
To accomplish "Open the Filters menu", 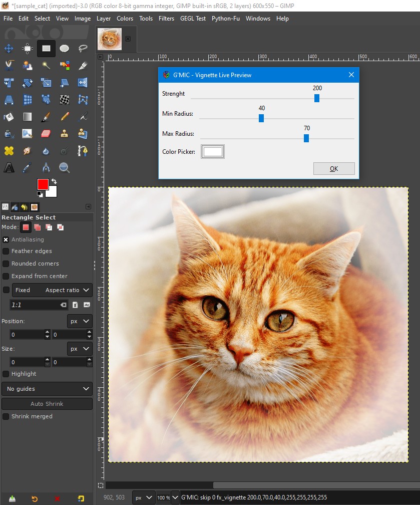I will coord(166,19).
